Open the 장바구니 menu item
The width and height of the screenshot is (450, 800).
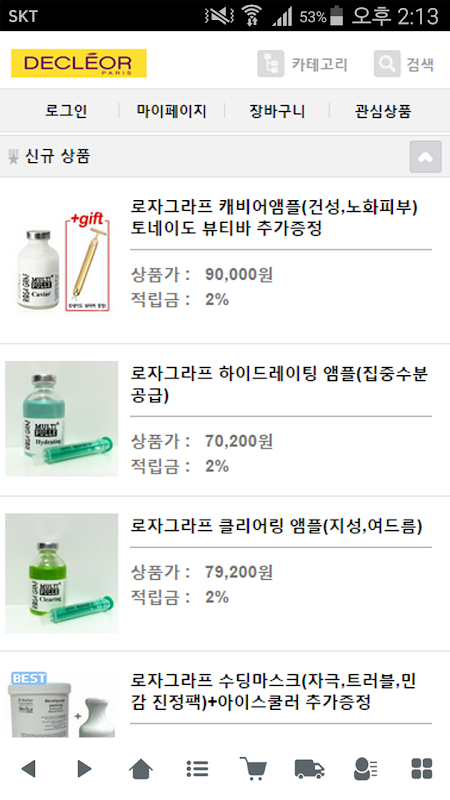tap(277, 111)
